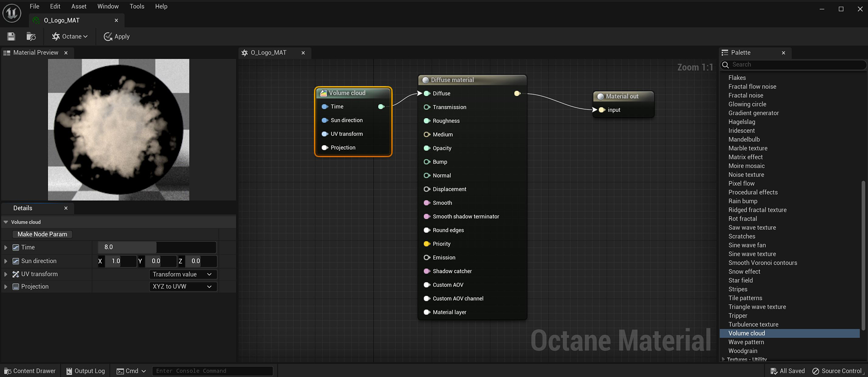Image resolution: width=868 pixels, height=377 pixels.
Task: Click the Material out input pin
Action: coord(602,110)
